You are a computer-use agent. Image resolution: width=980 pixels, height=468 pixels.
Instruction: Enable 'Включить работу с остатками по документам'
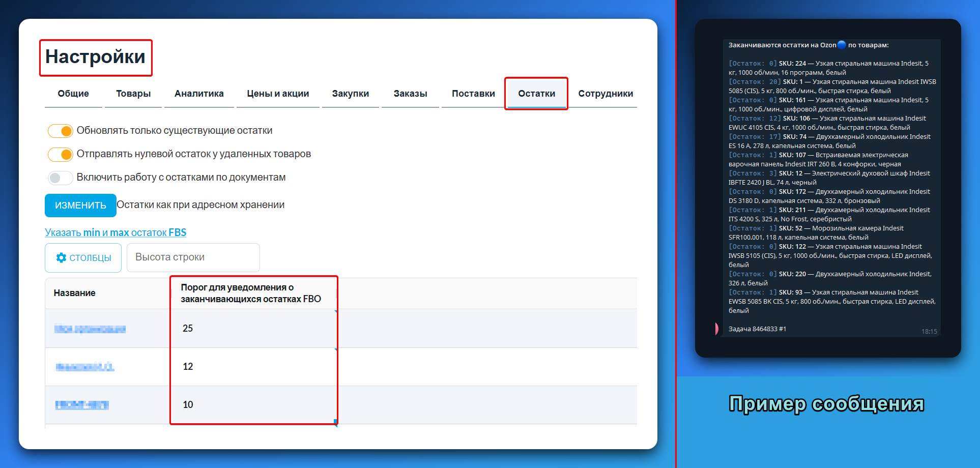coord(60,178)
